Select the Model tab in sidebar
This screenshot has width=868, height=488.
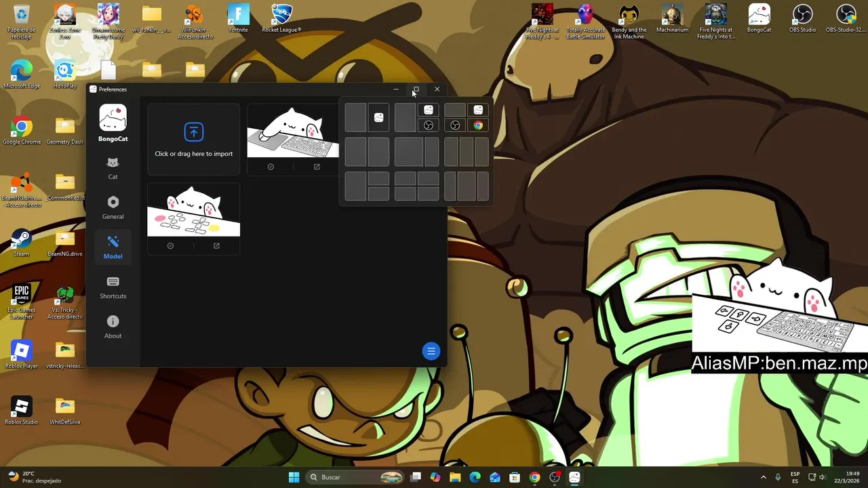tap(113, 248)
